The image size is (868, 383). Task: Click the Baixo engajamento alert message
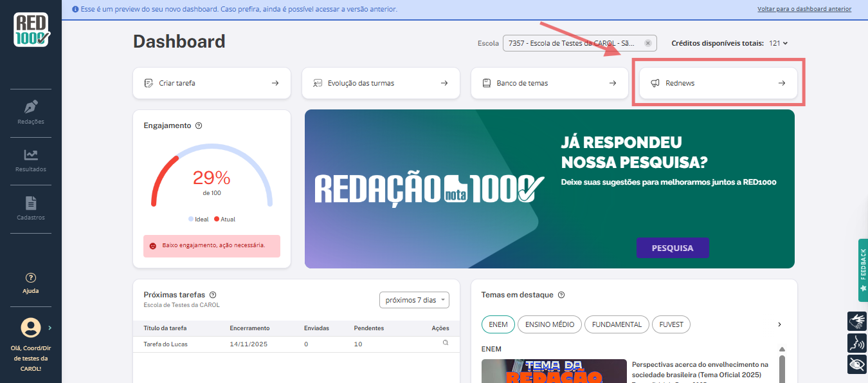pyautogui.click(x=212, y=246)
